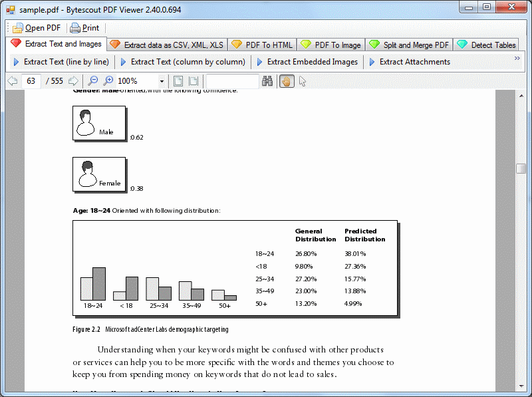Click the single page layout icon
The width and height of the screenshot is (532, 397).
[178, 81]
